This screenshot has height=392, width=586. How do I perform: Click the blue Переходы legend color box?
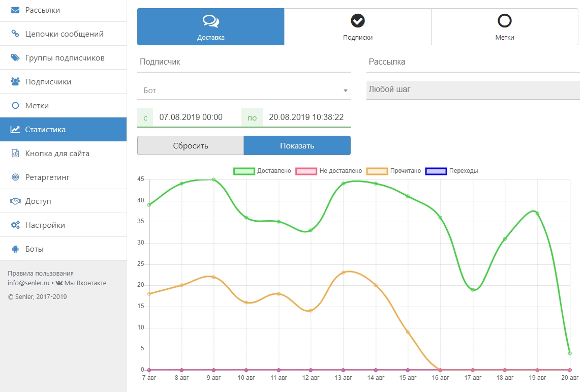pos(436,171)
